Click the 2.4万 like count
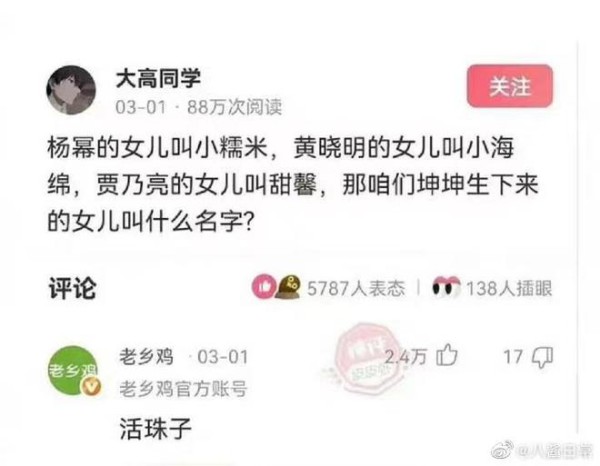 405,357
